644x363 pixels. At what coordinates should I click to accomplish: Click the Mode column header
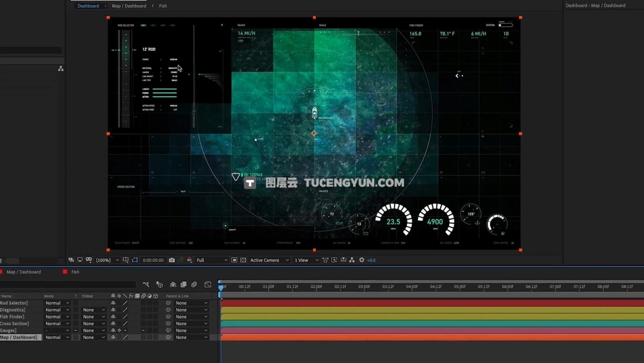[49, 296]
